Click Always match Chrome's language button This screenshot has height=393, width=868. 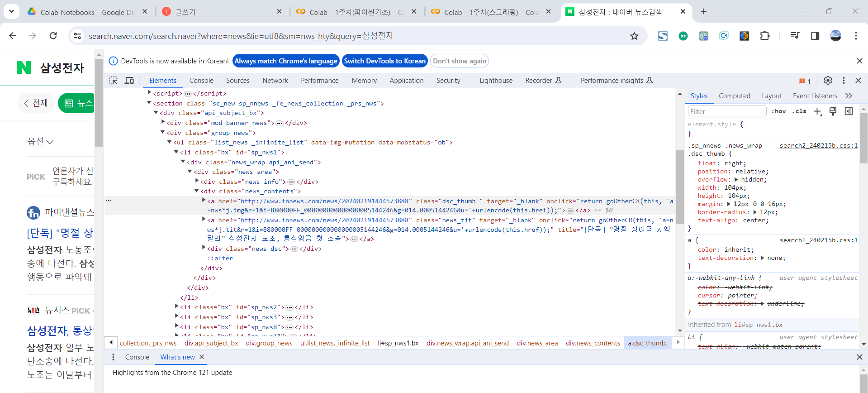[x=286, y=61]
